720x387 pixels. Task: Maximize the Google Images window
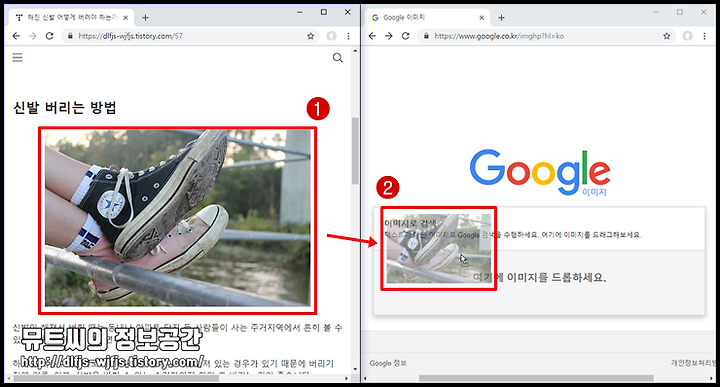point(680,12)
